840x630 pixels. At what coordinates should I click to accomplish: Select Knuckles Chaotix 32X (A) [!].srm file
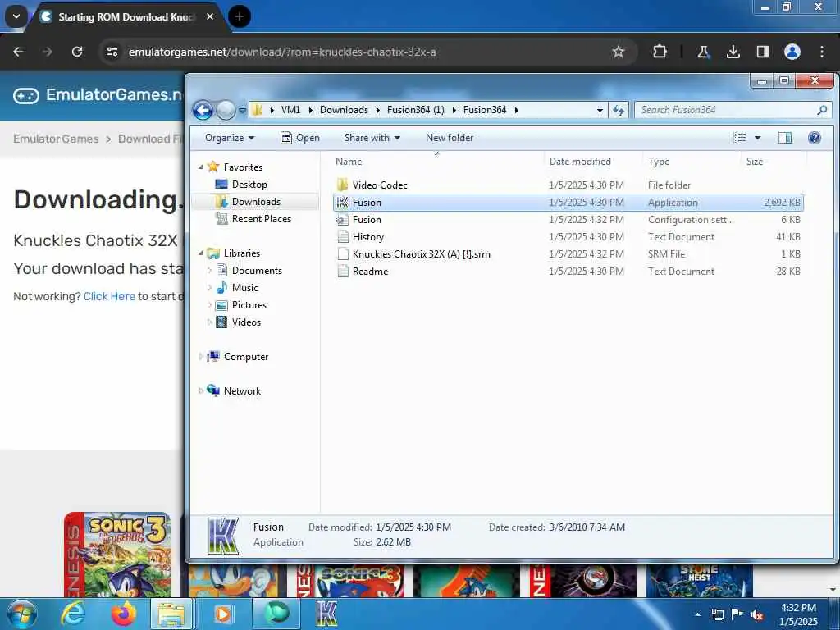click(421, 254)
